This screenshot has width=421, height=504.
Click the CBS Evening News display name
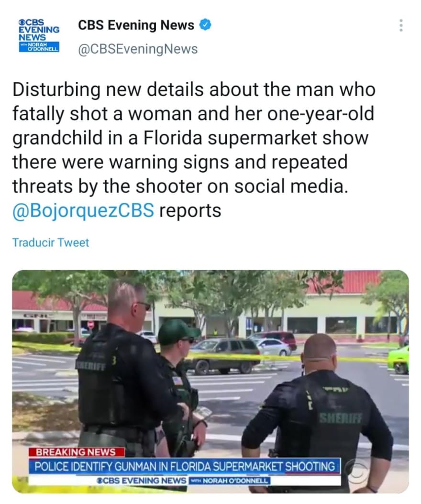pyautogui.click(x=136, y=25)
